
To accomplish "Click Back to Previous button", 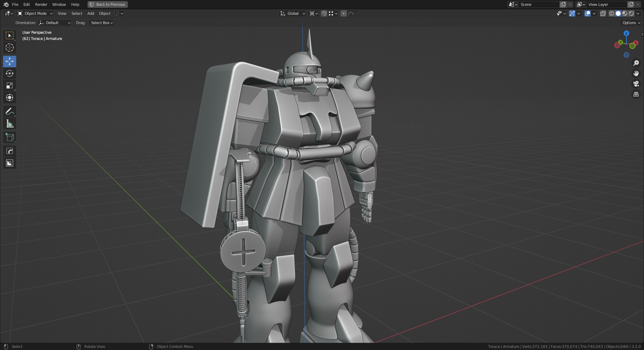I will coord(108,4).
